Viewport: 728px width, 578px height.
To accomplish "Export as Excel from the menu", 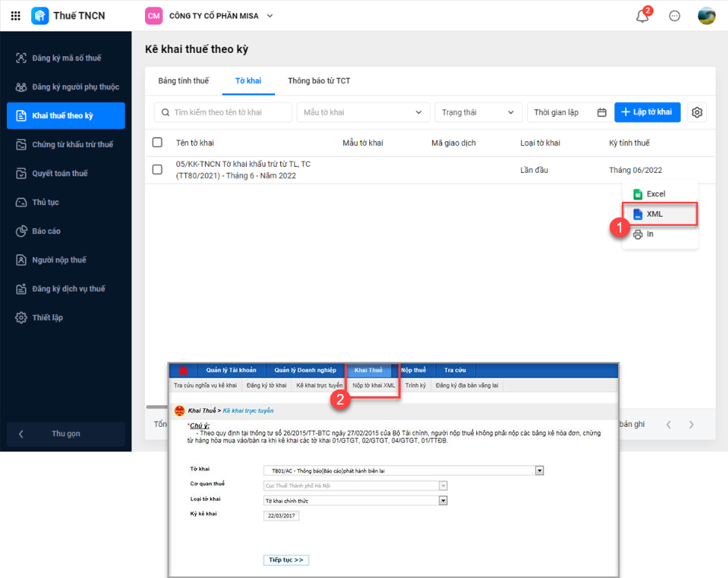I will 660,194.
